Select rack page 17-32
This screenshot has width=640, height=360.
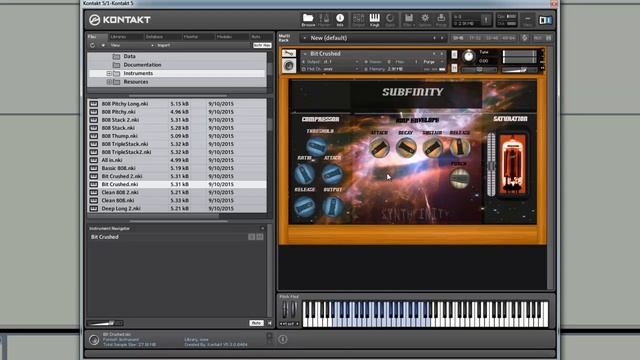pyautogui.click(x=475, y=38)
